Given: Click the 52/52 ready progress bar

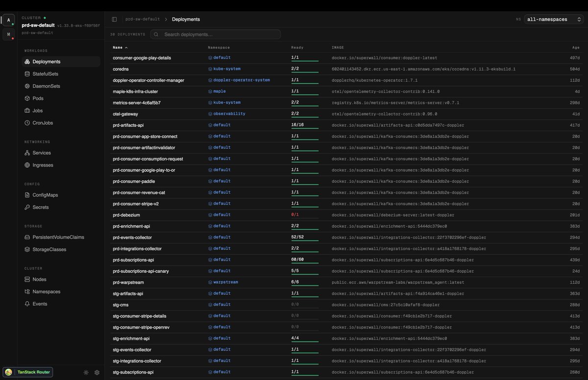Looking at the screenshot, I should click(x=305, y=241).
